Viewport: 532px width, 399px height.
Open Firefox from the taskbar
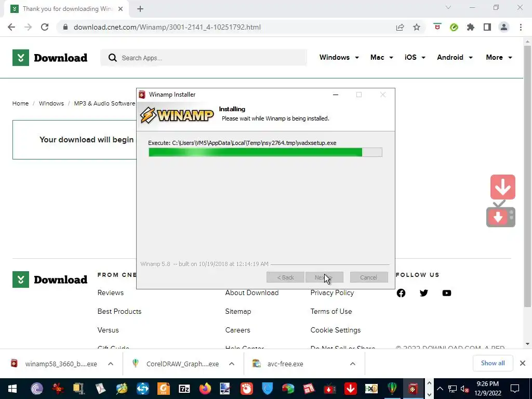click(205, 389)
